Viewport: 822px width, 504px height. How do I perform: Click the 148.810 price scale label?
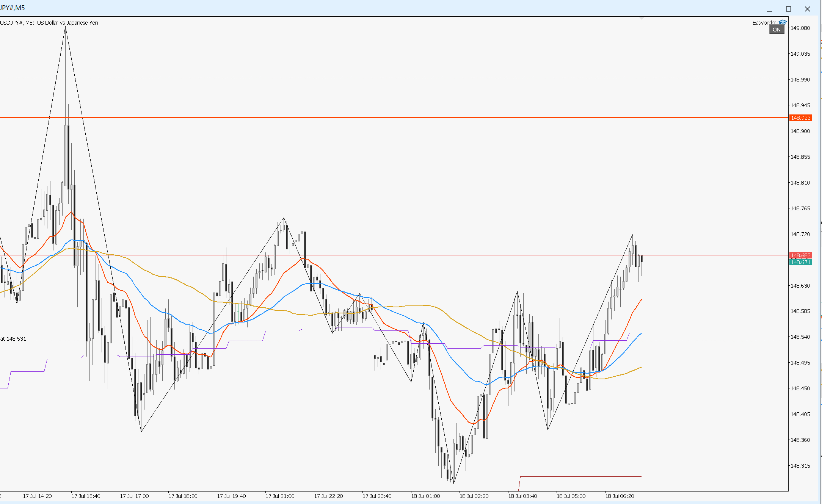800,183
